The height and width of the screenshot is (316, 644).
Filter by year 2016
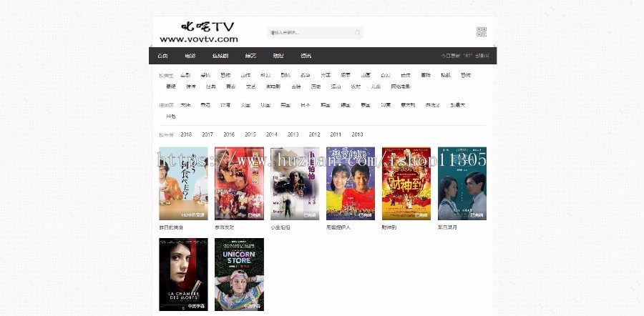229,134
